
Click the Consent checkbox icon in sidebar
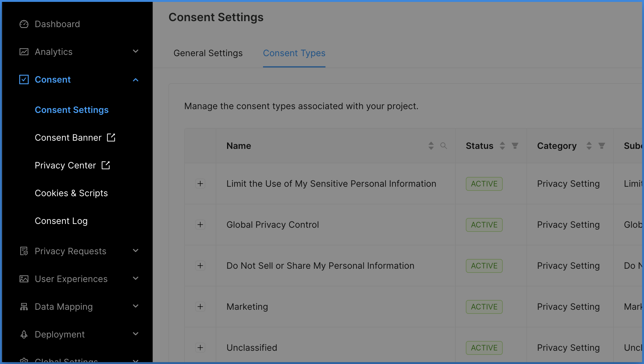pos(24,79)
